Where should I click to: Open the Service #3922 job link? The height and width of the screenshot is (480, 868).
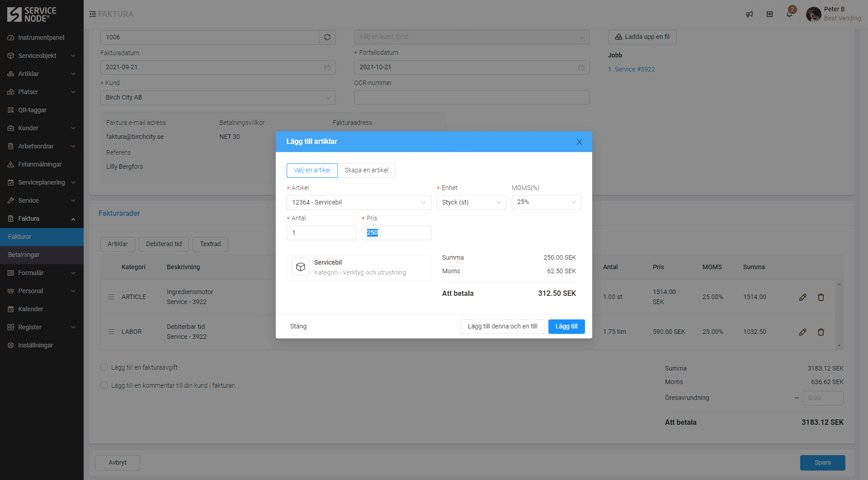(634, 69)
